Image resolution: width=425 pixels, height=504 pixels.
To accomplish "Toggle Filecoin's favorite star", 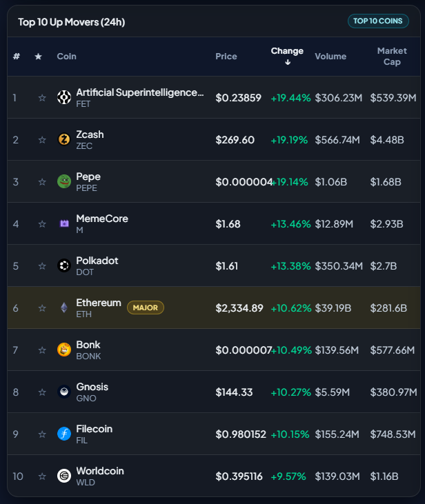I will tap(42, 434).
